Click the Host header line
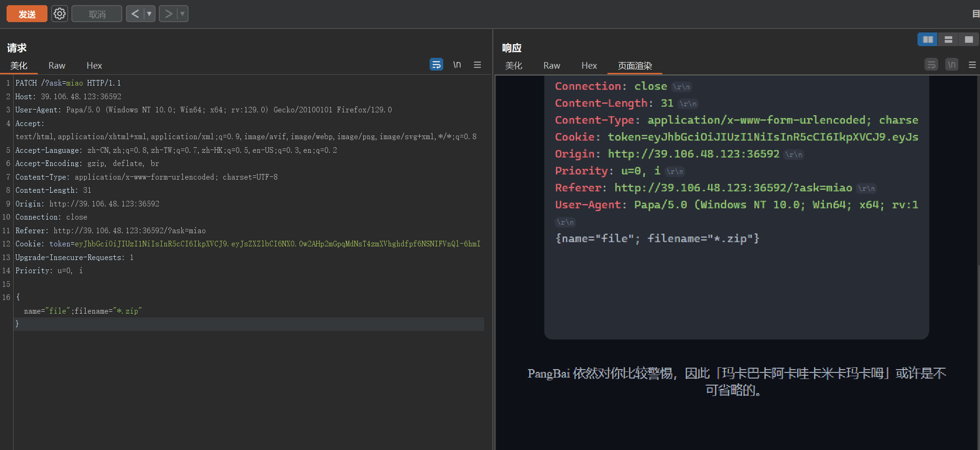Screen dimensions: 980x450 [x=68, y=96]
